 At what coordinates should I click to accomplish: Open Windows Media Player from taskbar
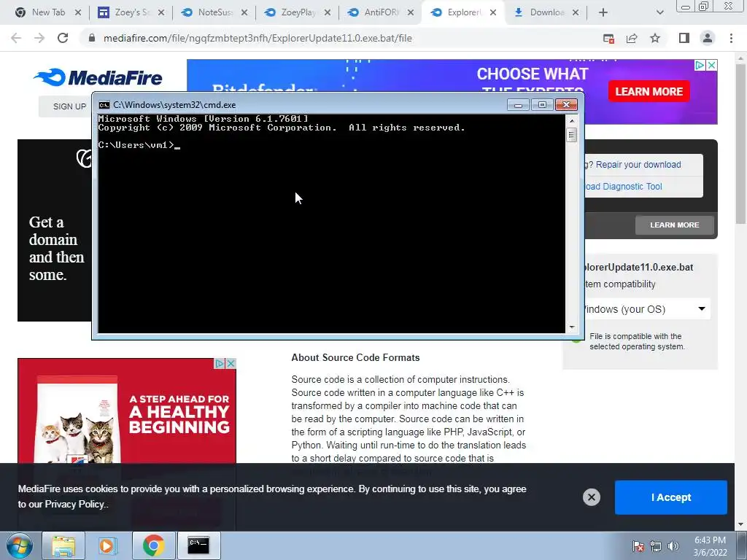coord(107,545)
